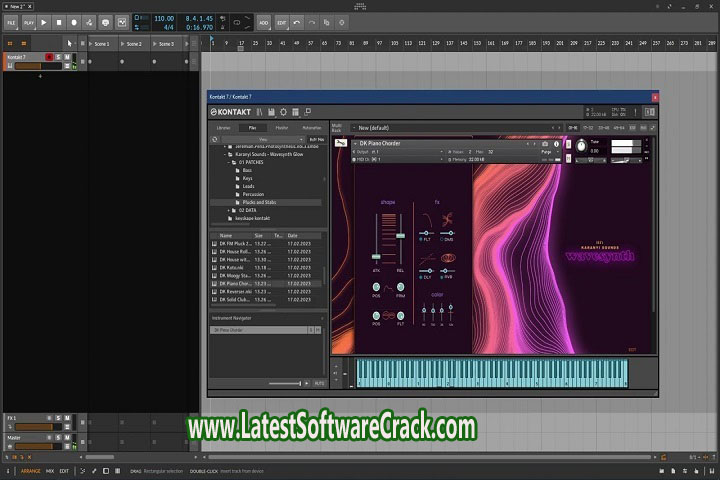
Task: Click the Kontakt logo
Action: coord(230,112)
